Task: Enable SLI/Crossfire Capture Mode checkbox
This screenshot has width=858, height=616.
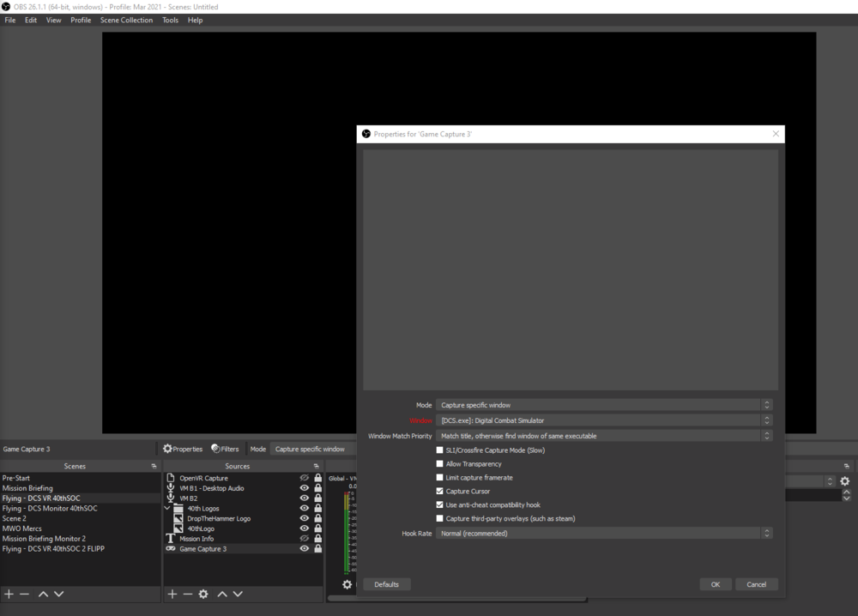Action: [x=439, y=450]
